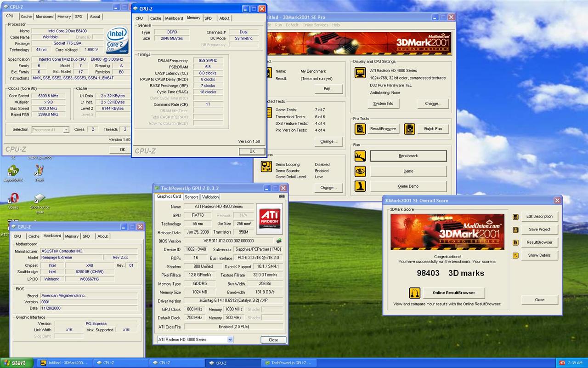Click the floppy icon beside Save Project
The image size is (588, 368).
click(515, 230)
